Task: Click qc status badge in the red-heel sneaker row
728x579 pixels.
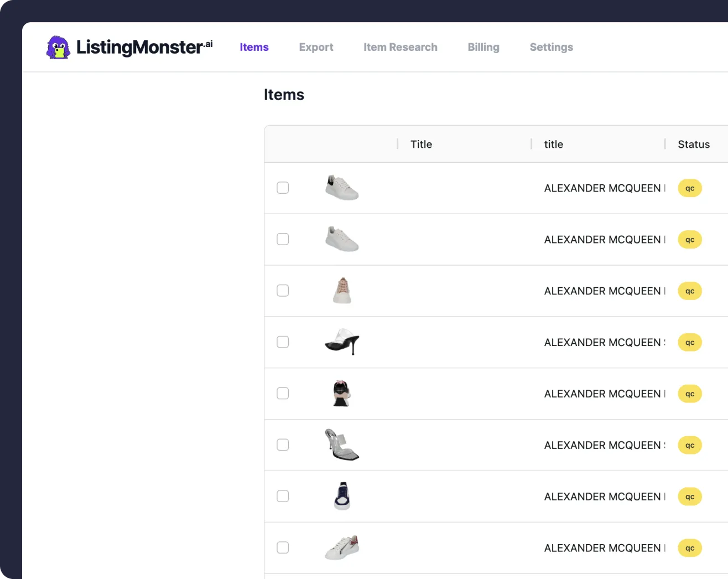Action: point(690,548)
